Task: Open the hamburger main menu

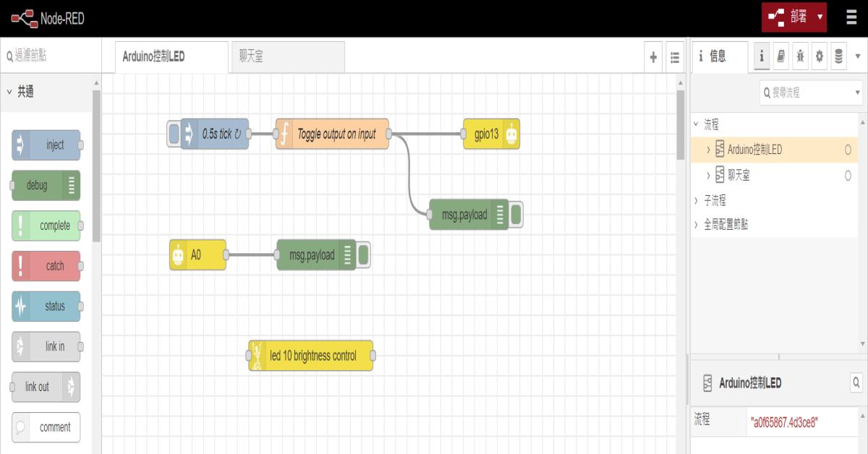Action: pyautogui.click(x=851, y=18)
